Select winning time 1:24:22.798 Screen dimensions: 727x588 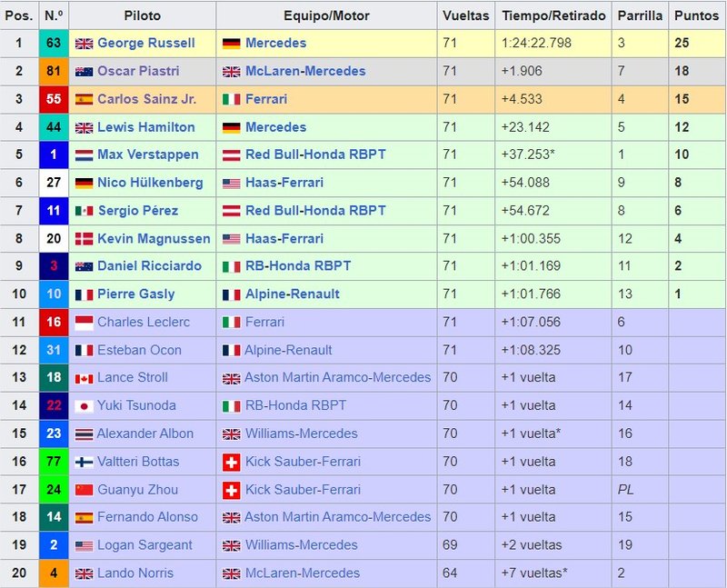pyautogui.click(x=536, y=43)
